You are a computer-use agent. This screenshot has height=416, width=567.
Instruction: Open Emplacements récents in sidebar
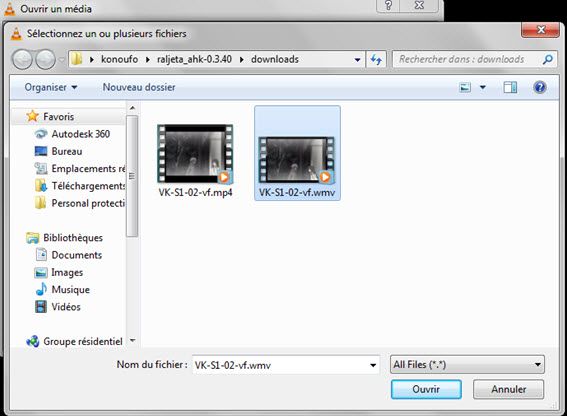tap(89, 169)
